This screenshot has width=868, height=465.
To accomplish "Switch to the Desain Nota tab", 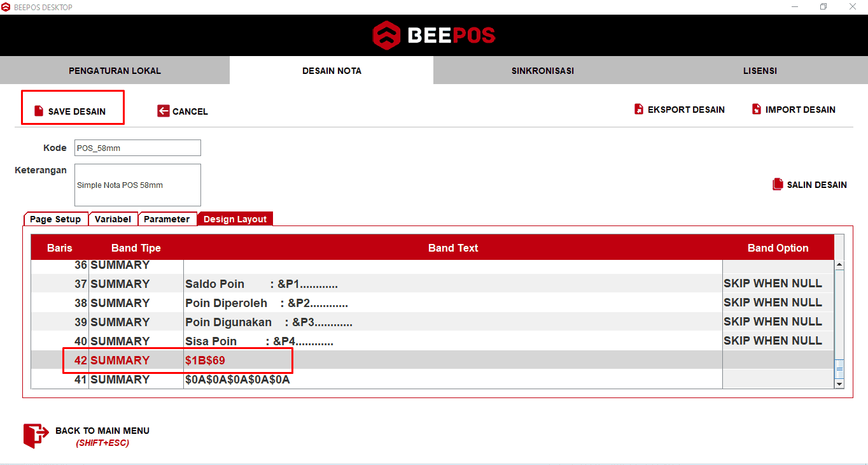I will pyautogui.click(x=332, y=70).
